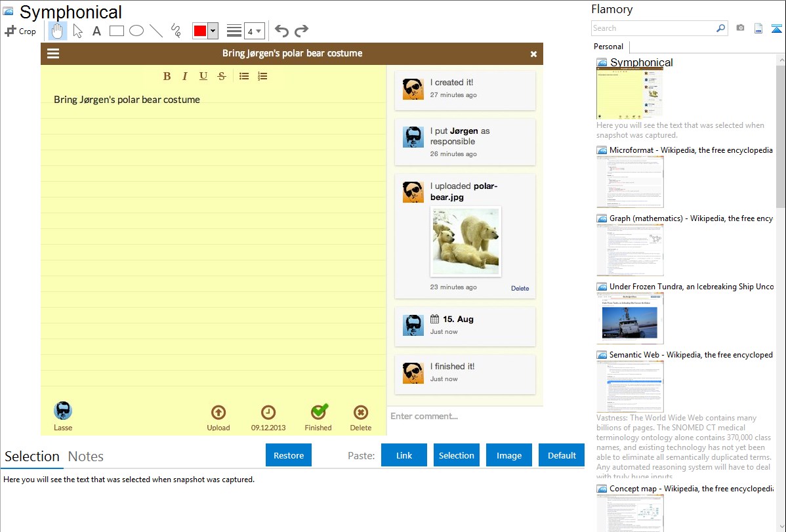
Task: Toggle italic formatting in the note
Action: 185,76
